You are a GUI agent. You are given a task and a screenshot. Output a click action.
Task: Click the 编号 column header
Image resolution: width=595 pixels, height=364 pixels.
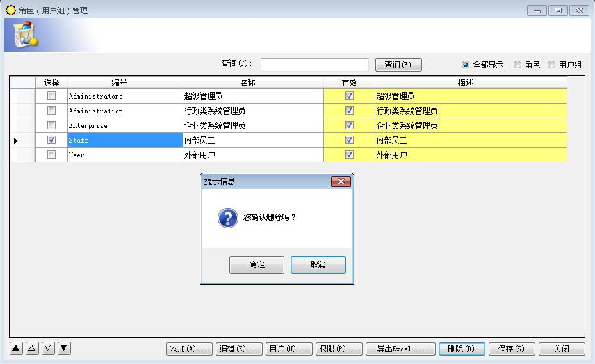coord(125,83)
